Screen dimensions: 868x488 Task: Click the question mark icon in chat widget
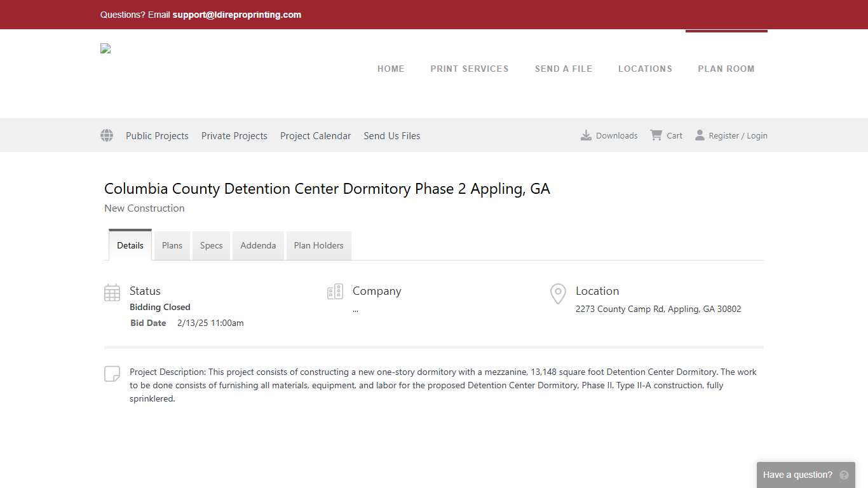pyautogui.click(x=844, y=475)
